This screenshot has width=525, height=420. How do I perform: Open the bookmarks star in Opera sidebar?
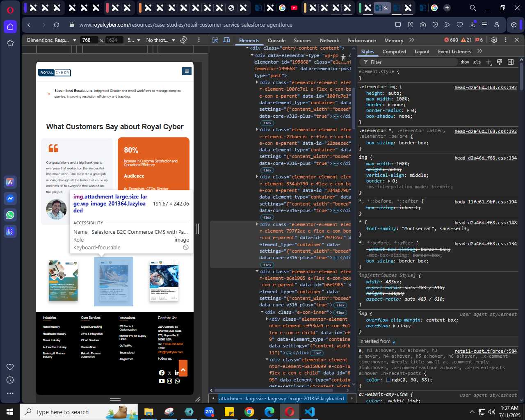(10, 43)
